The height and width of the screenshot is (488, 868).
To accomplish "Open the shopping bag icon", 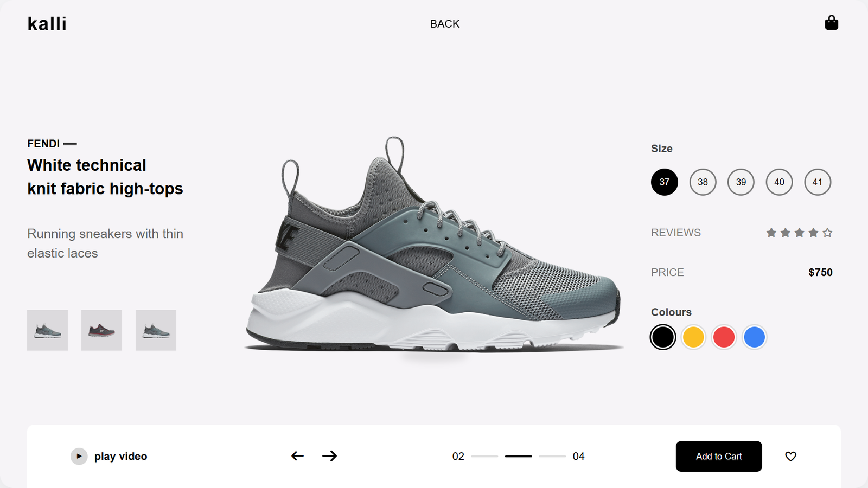I will (831, 23).
